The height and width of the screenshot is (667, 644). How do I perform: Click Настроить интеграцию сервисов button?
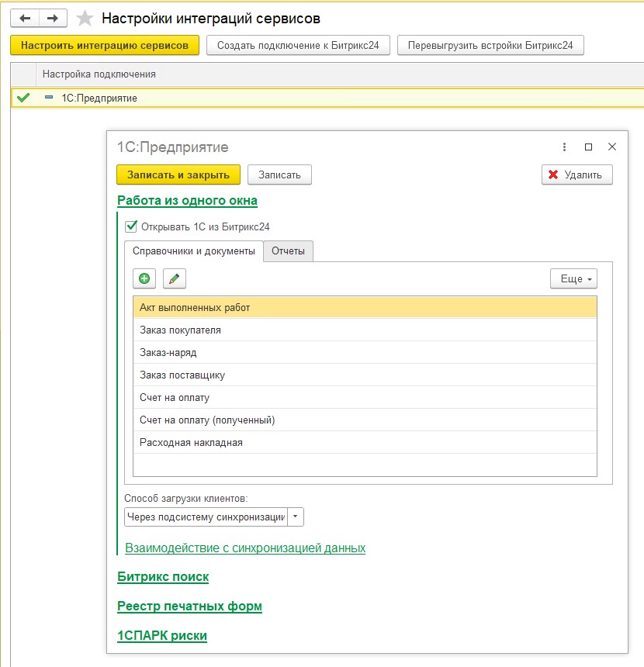tap(105, 46)
